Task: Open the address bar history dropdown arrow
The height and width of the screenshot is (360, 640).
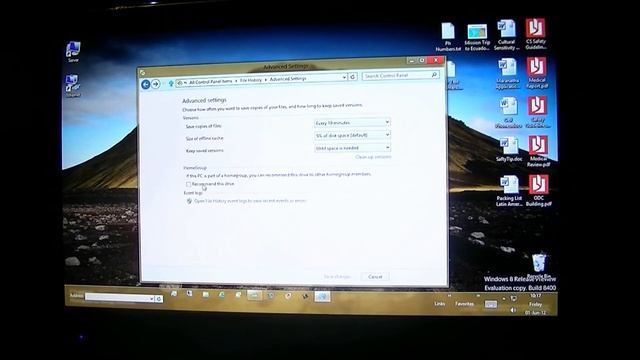Action: pyautogui.click(x=344, y=77)
